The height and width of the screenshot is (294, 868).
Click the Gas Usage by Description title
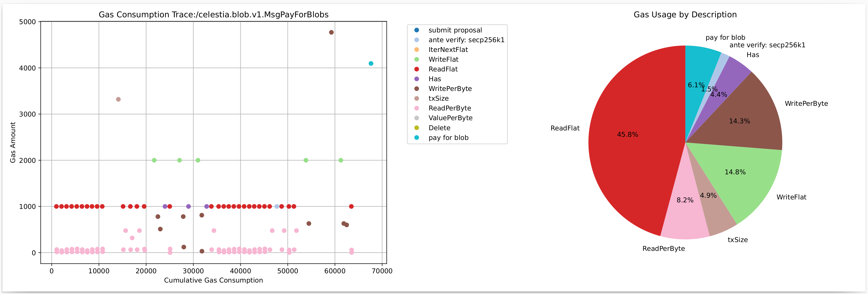coord(685,14)
